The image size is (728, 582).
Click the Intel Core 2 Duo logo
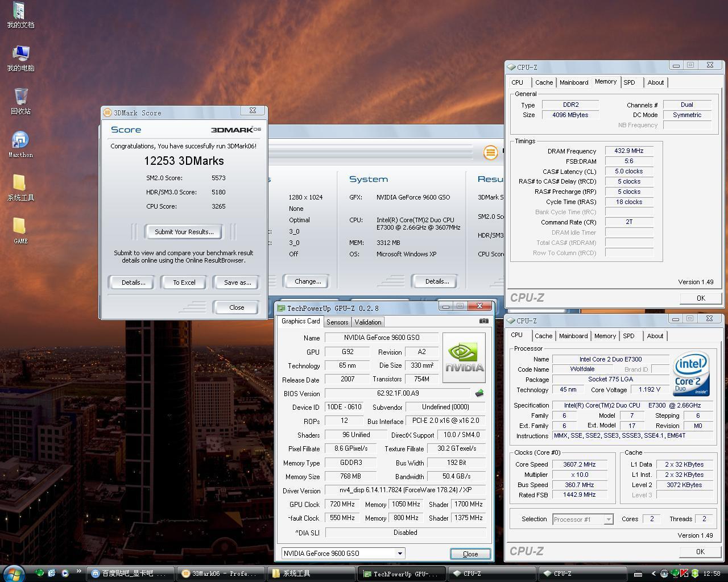point(691,374)
